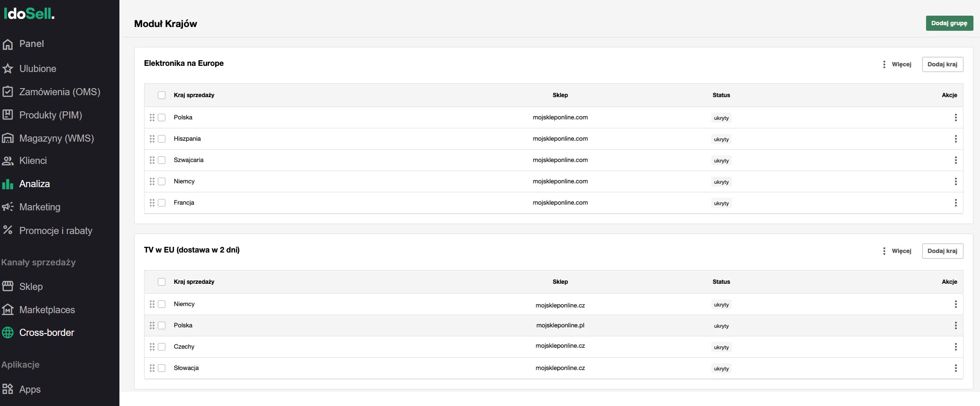The image size is (980, 406).
Task: Click the IdoSell logo
Action: click(29, 13)
